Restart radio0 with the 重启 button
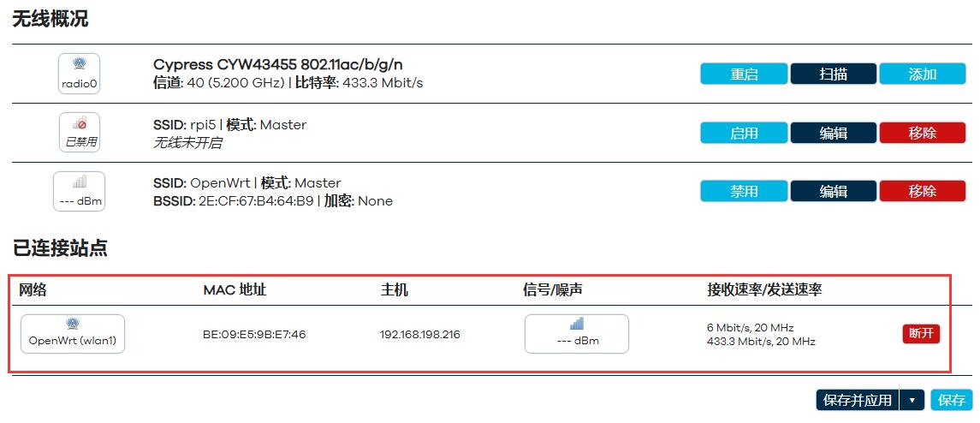The width and height of the screenshot is (980, 423). (744, 74)
